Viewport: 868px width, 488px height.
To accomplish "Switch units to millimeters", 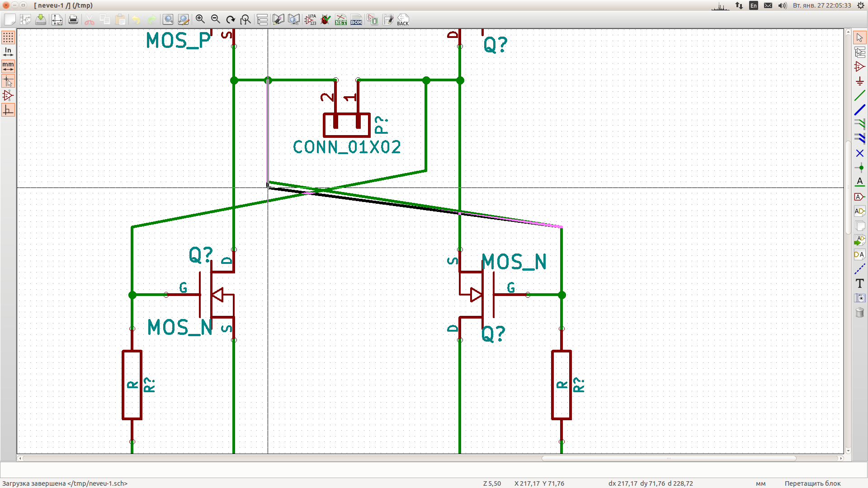I will 8,66.
